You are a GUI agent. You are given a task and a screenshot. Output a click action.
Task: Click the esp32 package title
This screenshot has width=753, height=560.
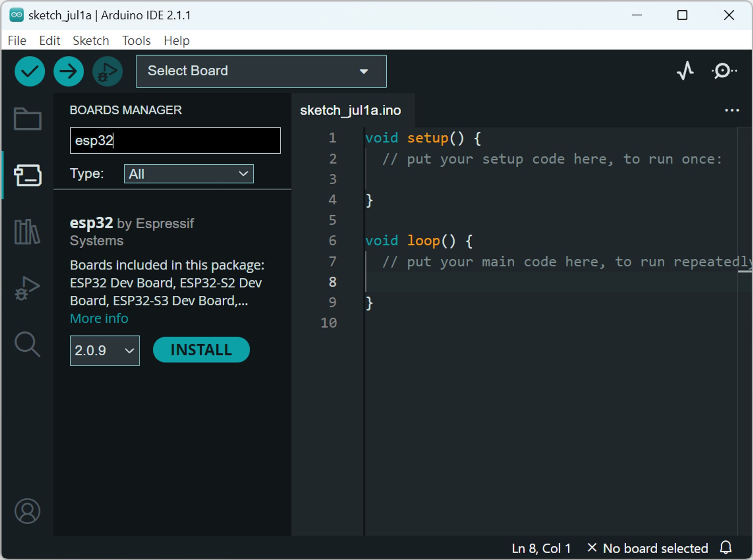point(91,223)
